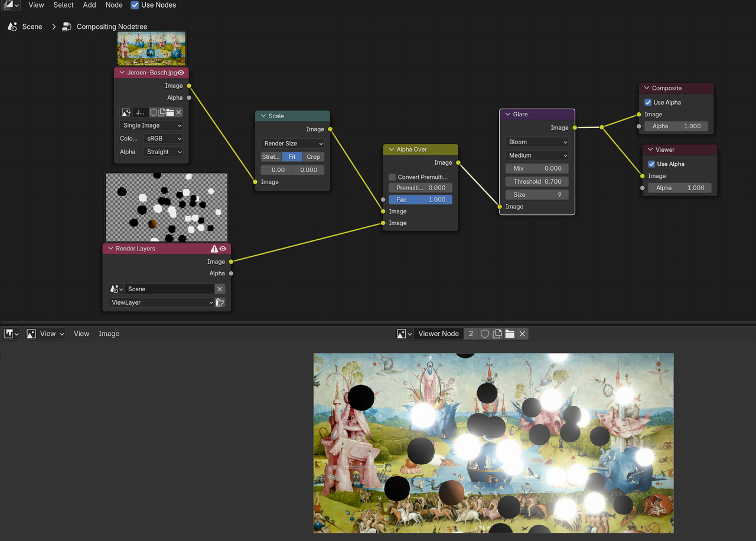This screenshot has height=541, width=756.
Task: Select Fit mode in Scale node
Action: pos(292,157)
